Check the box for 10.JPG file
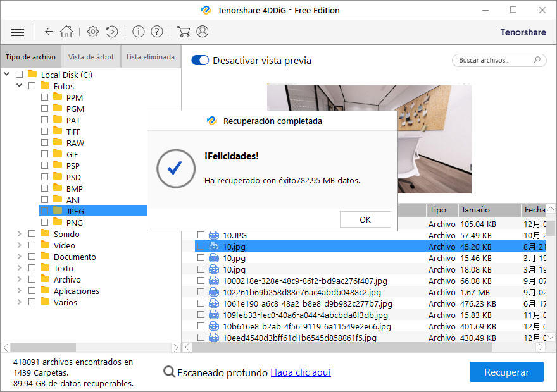 click(201, 235)
